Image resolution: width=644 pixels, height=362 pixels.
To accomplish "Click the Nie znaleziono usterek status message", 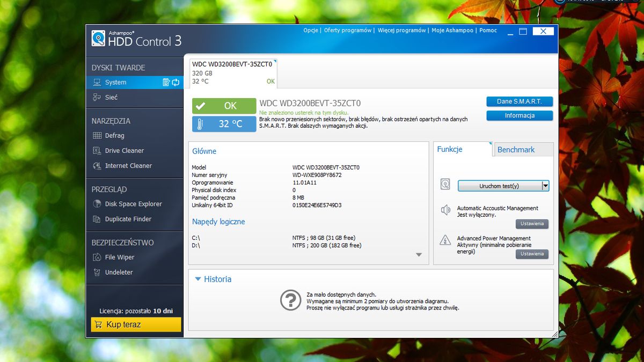I will [303, 113].
